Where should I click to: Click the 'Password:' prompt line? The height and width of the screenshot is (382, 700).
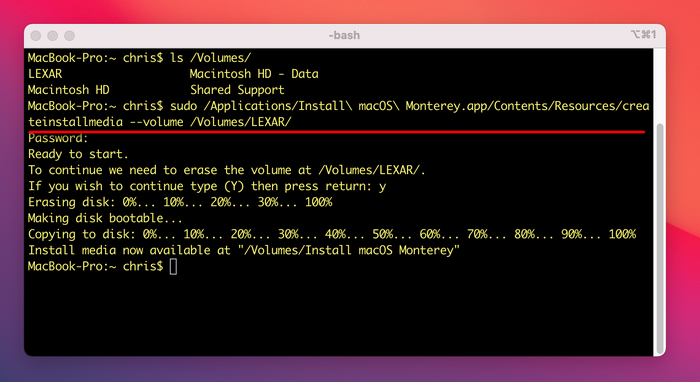click(x=58, y=138)
